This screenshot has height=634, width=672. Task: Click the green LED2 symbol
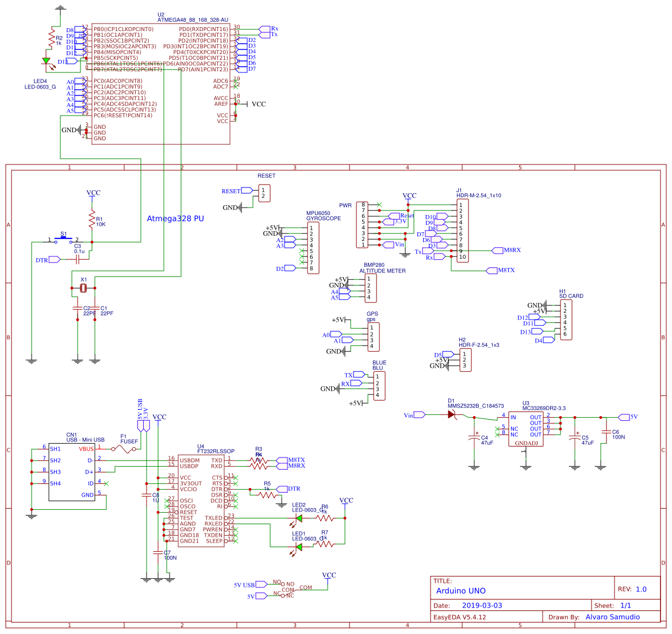tap(299, 518)
